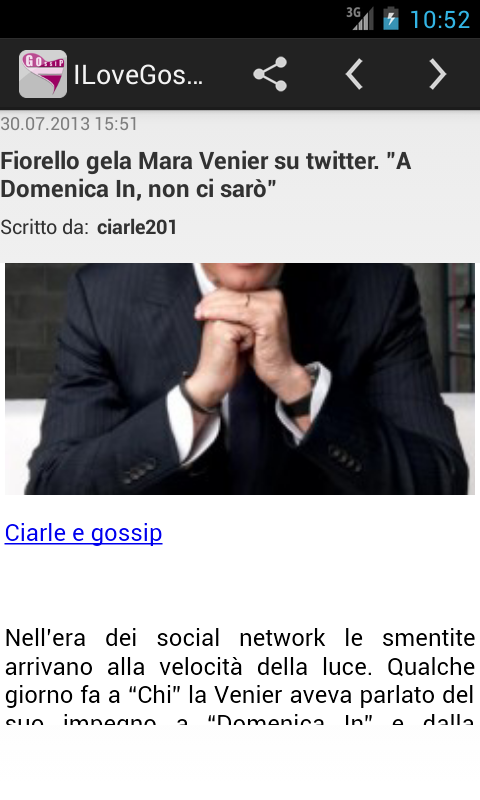Tap the battery charging icon

point(391,18)
